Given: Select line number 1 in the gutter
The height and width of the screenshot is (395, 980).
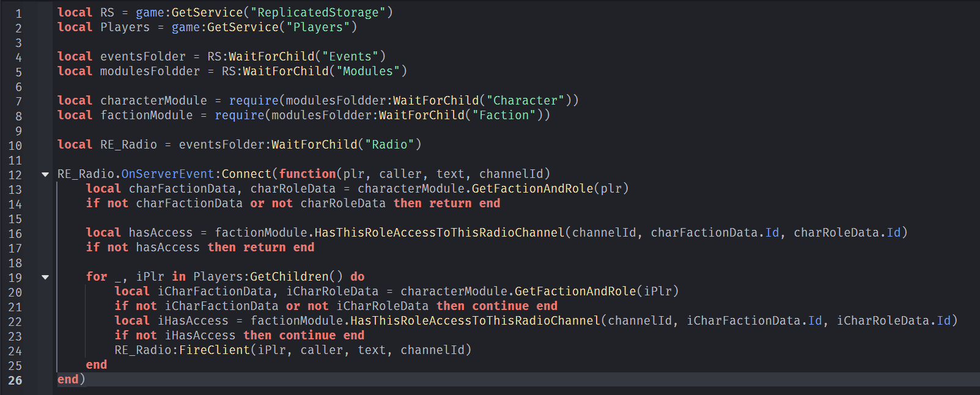Looking at the screenshot, I should 18,13.
